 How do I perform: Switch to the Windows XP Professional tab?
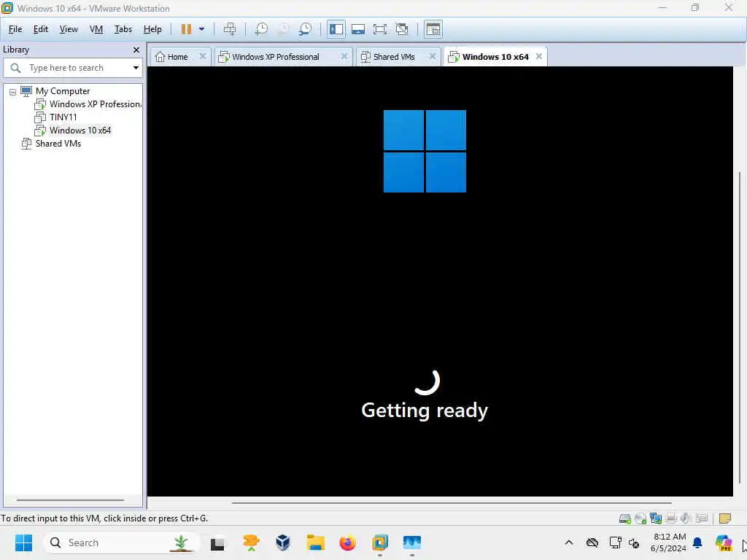tap(276, 57)
